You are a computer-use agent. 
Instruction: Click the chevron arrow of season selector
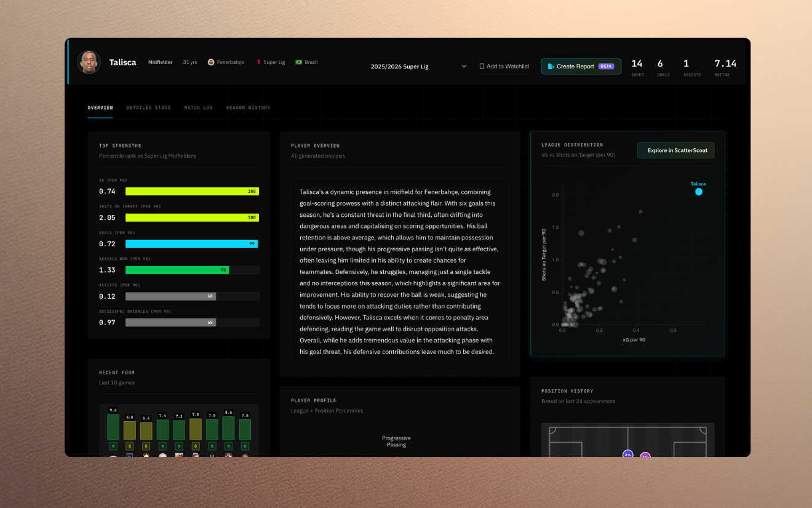(464, 67)
